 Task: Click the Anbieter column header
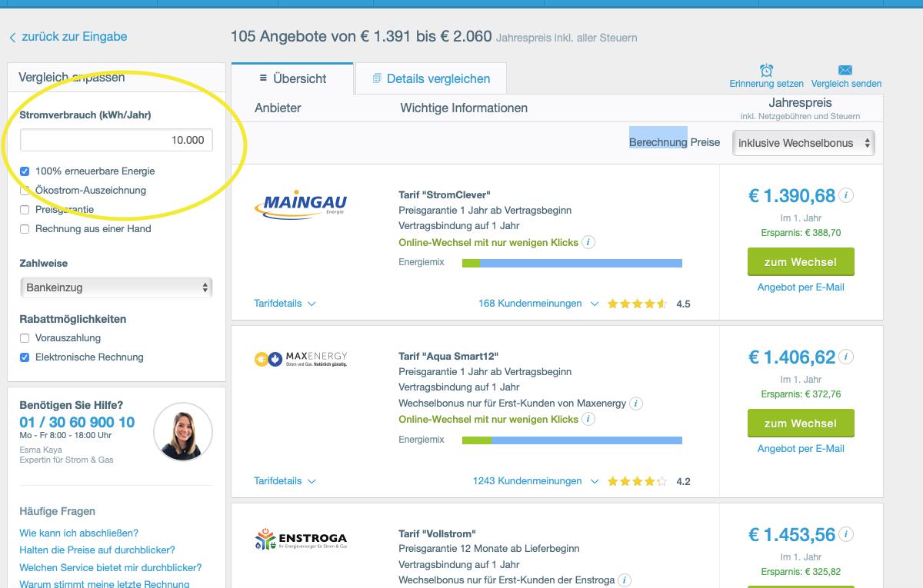pos(278,108)
